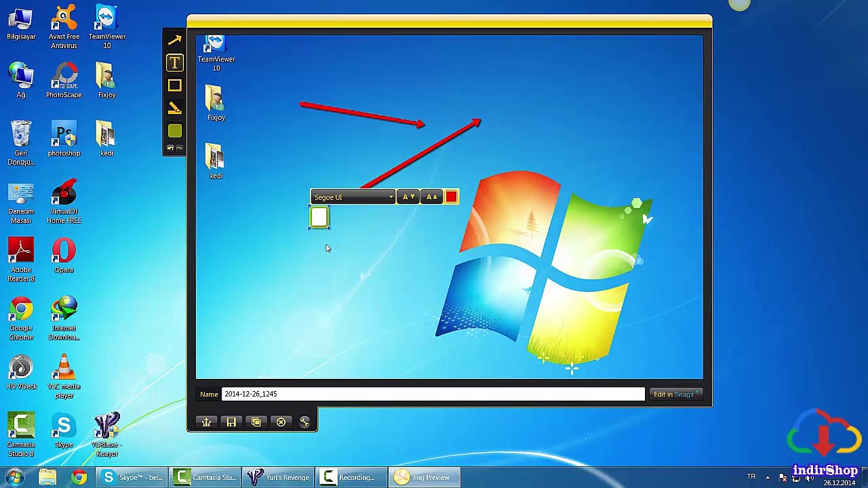This screenshot has width=868, height=488.
Task: Select the YURI.exe Kısayol desktop icon
Action: pos(106,435)
